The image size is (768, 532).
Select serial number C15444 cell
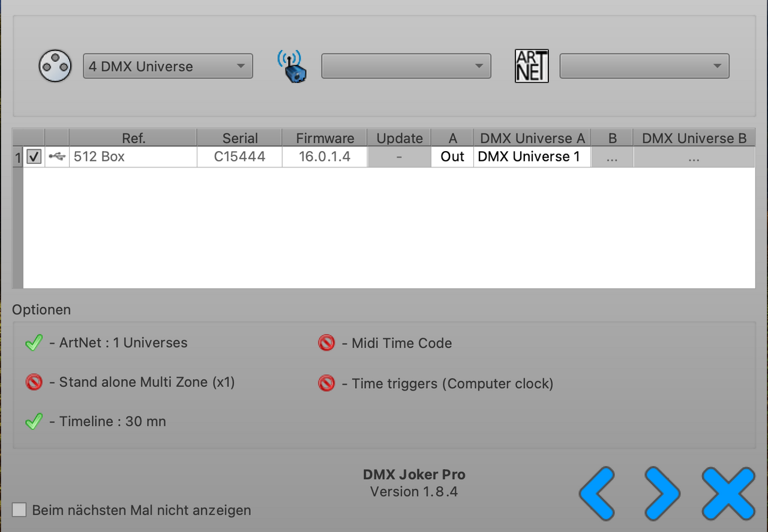tap(239, 157)
